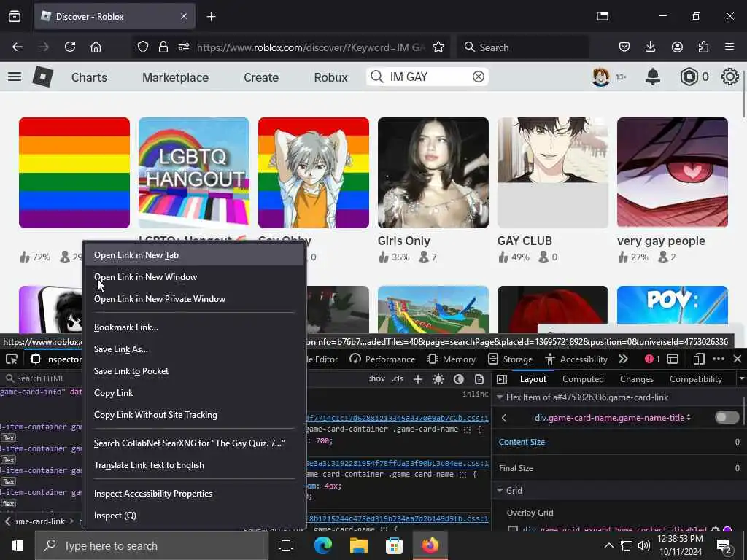Collapse the Grid section
Screen dimensions: 747x560
click(x=500, y=491)
